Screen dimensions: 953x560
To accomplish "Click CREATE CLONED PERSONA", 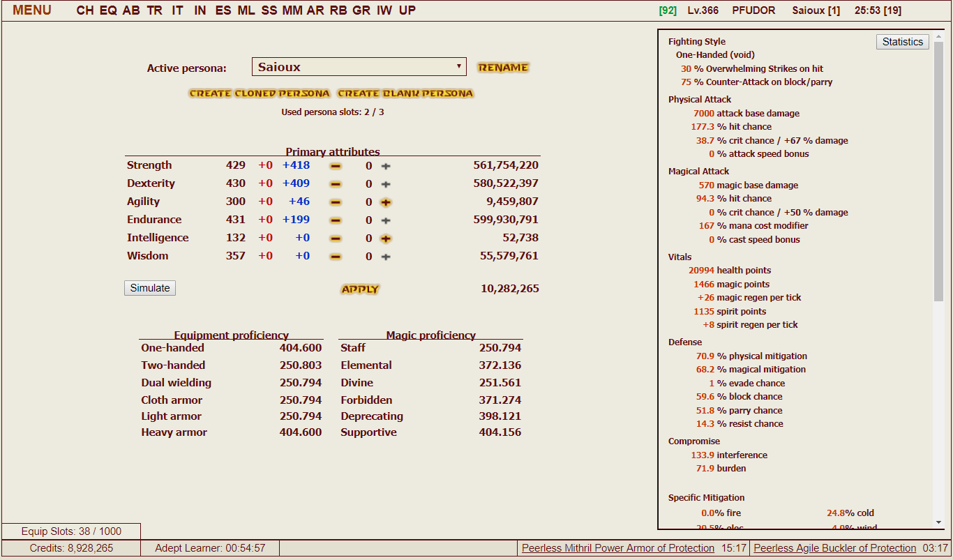I will pyautogui.click(x=260, y=93).
